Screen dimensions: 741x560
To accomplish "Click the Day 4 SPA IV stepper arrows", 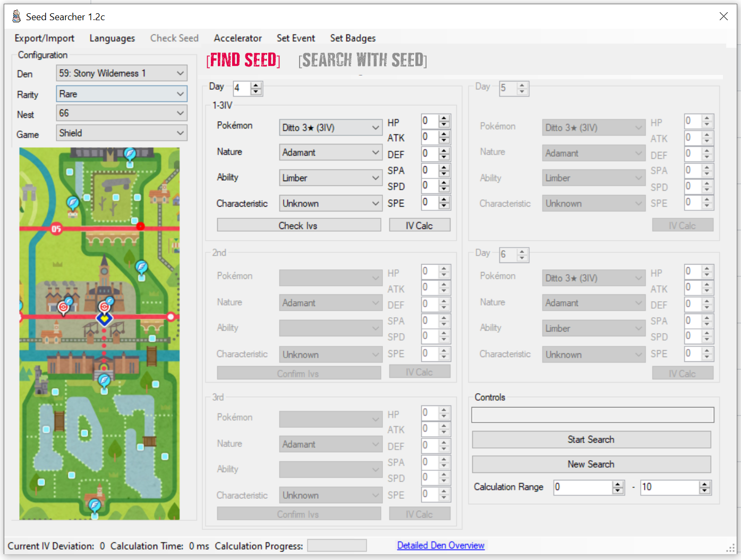I will 445,170.
